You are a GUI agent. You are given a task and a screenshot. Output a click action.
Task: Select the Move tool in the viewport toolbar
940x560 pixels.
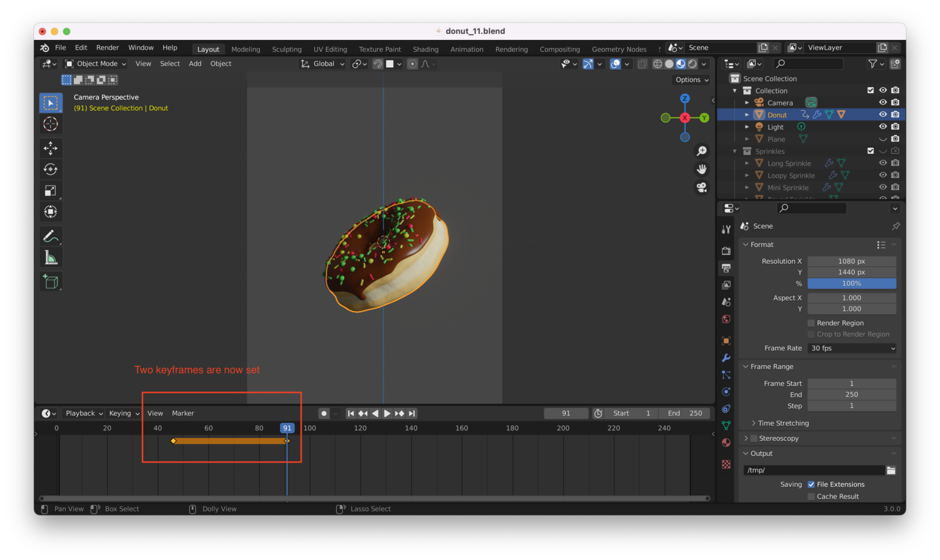click(x=51, y=148)
